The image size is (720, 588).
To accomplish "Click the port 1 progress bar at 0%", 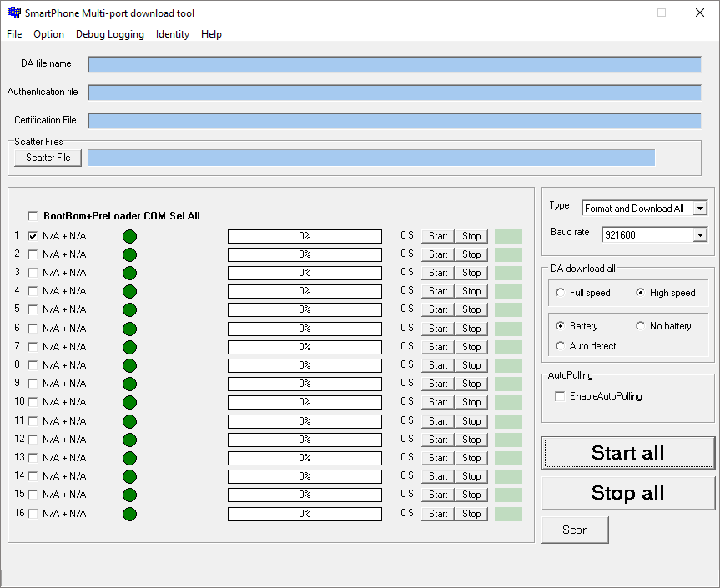I will [305, 236].
